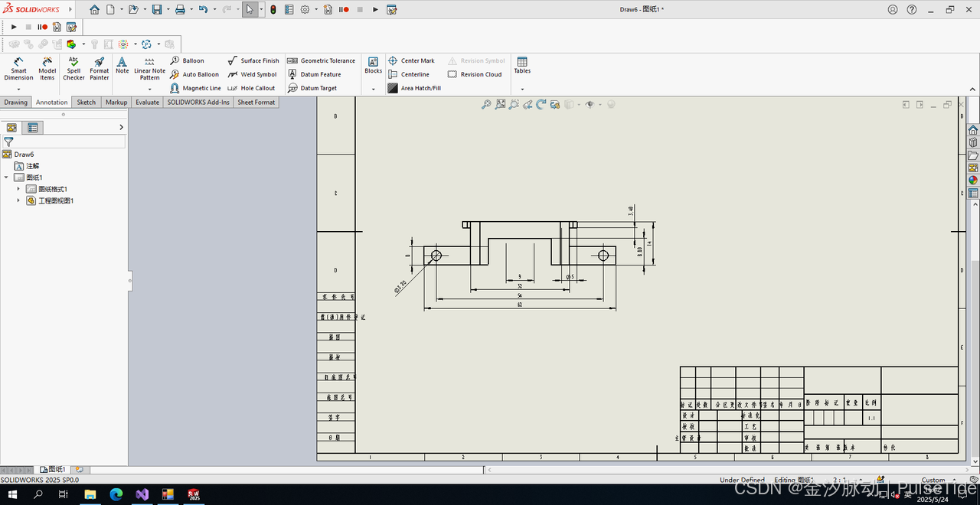
Task: Expand the Linear Note Pattern dropdown
Action: (149, 89)
